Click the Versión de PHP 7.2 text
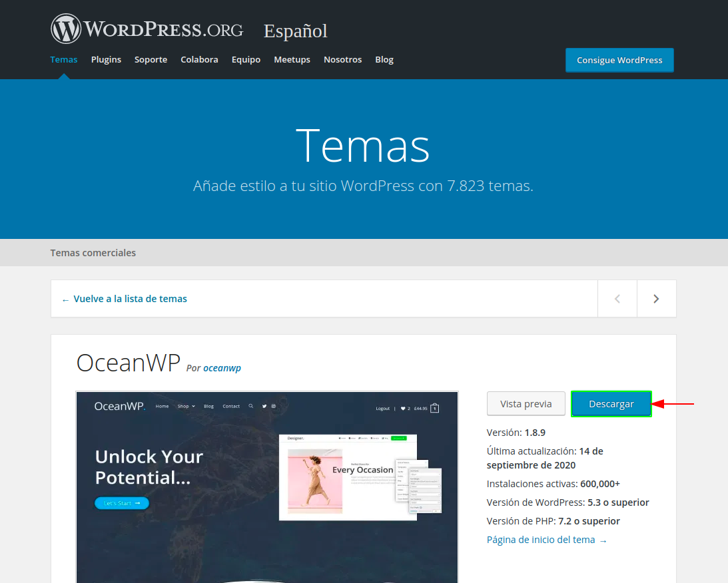The width and height of the screenshot is (728, 583). click(x=553, y=521)
